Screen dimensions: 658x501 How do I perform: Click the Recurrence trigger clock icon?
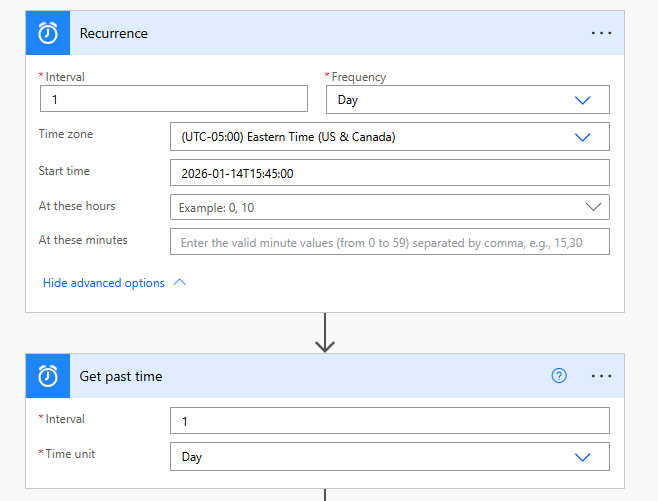[x=48, y=33]
